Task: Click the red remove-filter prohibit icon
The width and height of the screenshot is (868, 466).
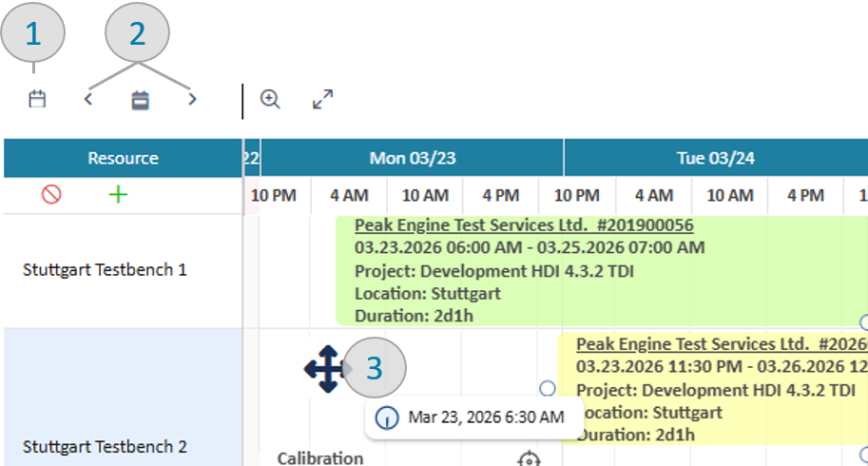Action: (x=51, y=195)
